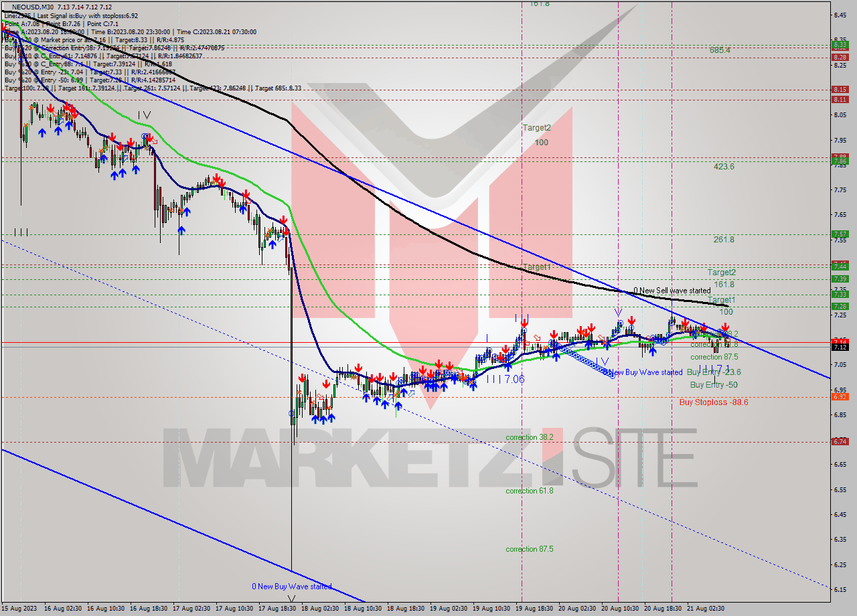Click the 6.55 price axis value
The height and width of the screenshot is (616, 857).
(x=841, y=489)
